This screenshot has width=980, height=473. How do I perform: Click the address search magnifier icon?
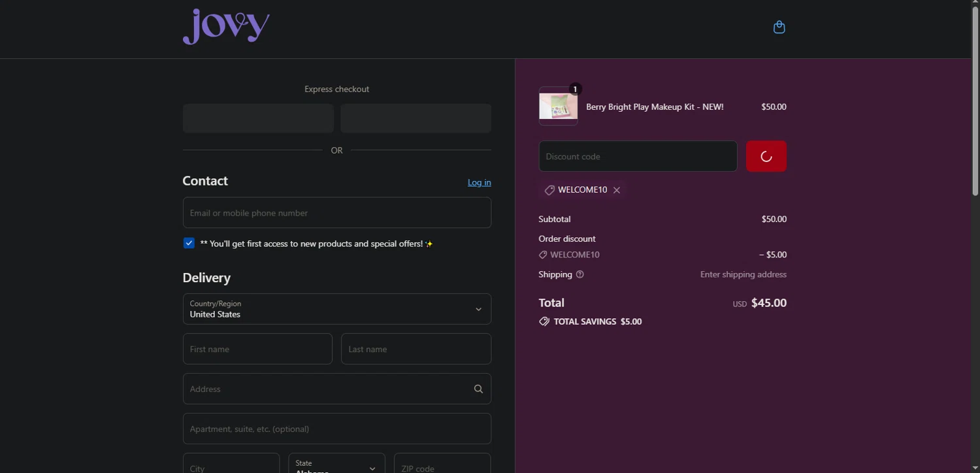pos(478,389)
